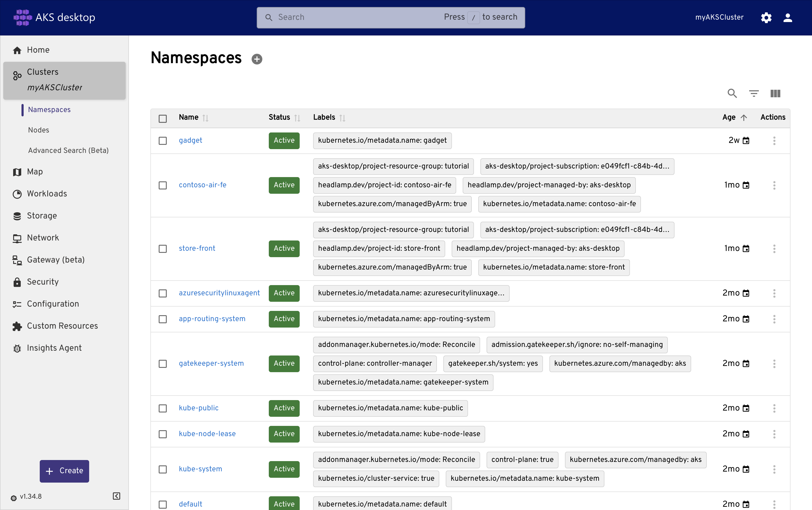Click the calendar icon in gadget row

746,141
